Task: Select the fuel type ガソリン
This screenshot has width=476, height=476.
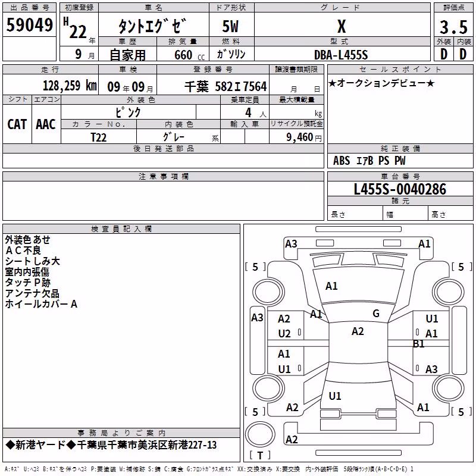Action: (x=231, y=54)
